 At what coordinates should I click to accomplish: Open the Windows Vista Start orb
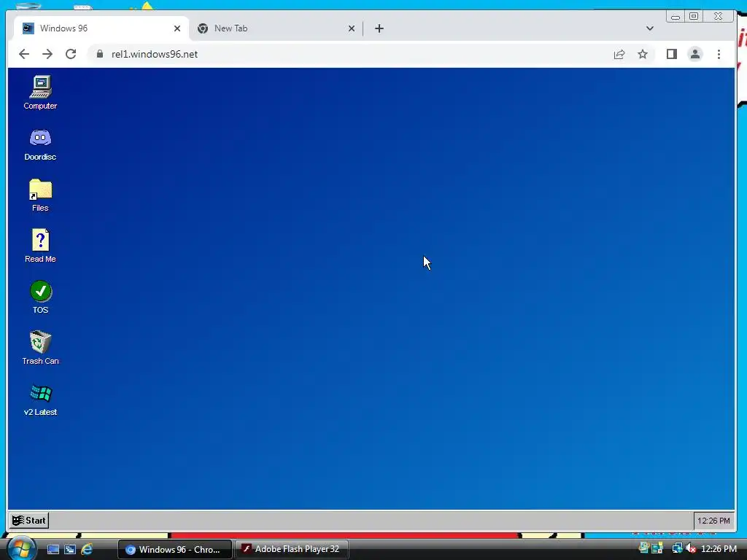coord(21,548)
